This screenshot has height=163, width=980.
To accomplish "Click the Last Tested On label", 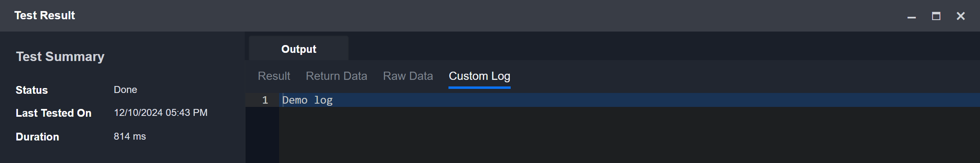I will pyautogui.click(x=54, y=113).
